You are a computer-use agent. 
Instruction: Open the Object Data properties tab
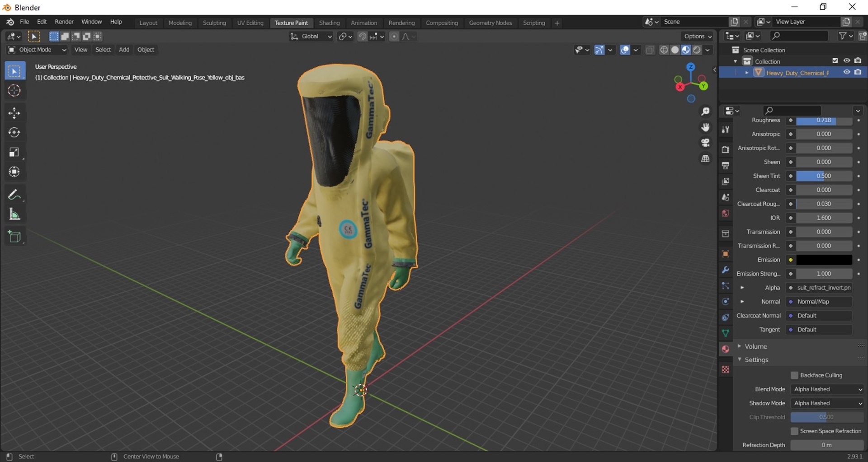coord(726,333)
